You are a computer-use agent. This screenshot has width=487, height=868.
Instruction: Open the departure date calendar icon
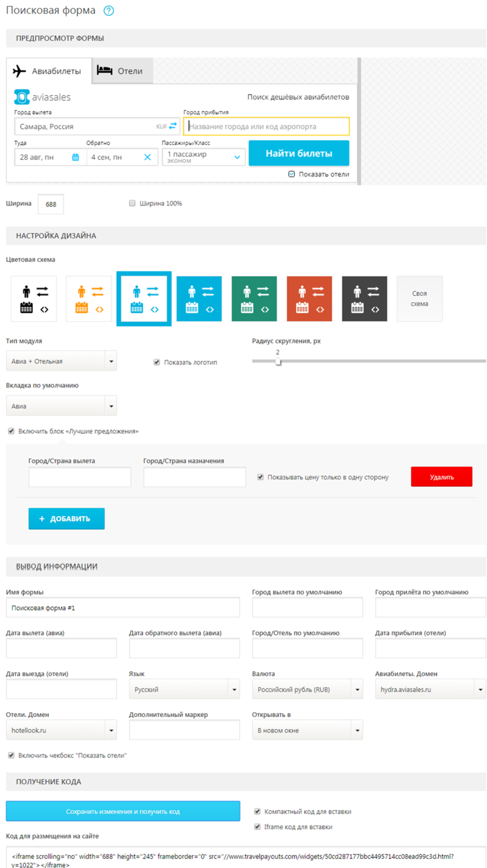(x=75, y=157)
